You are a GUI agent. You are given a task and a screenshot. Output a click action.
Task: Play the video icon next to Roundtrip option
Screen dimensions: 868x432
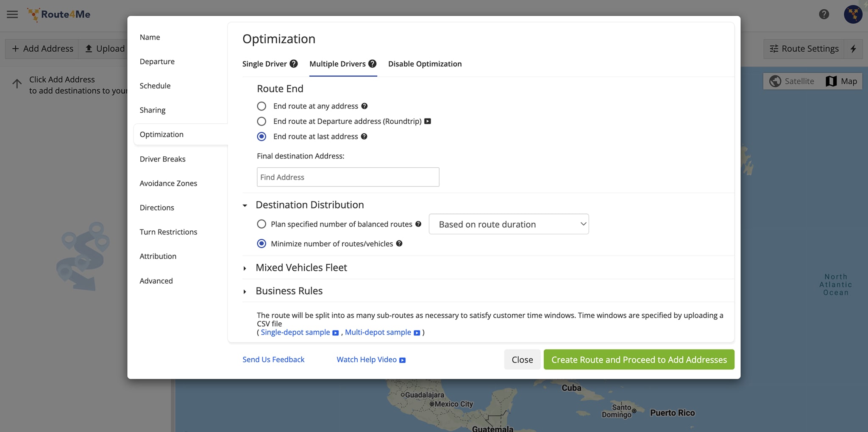click(x=428, y=121)
